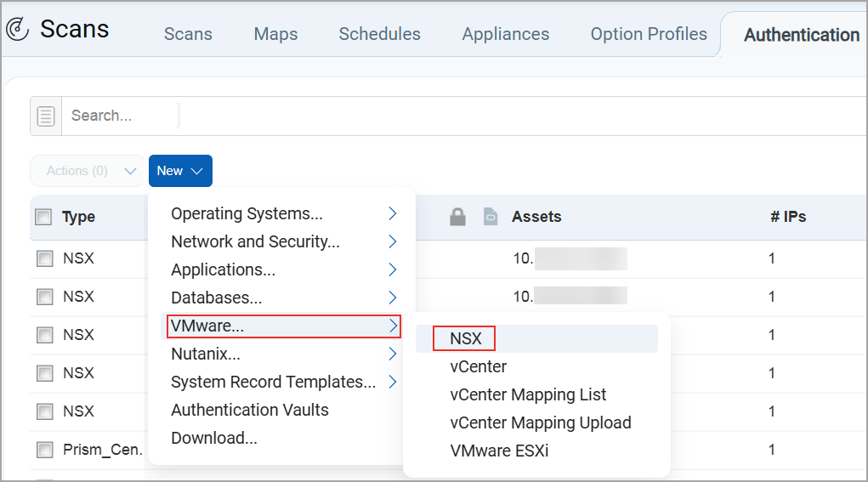868x482 pixels.
Task: Switch to the Option Profiles tab
Action: [649, 34]
